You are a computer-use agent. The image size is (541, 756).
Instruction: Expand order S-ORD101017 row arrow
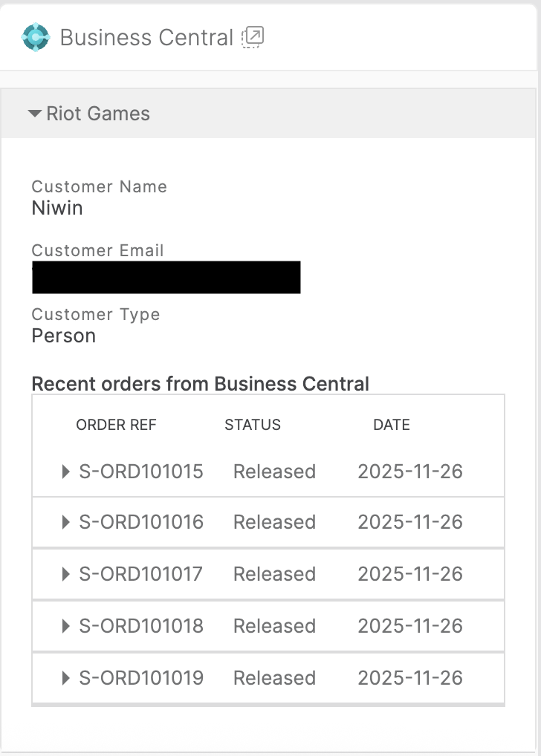point(66,574)
